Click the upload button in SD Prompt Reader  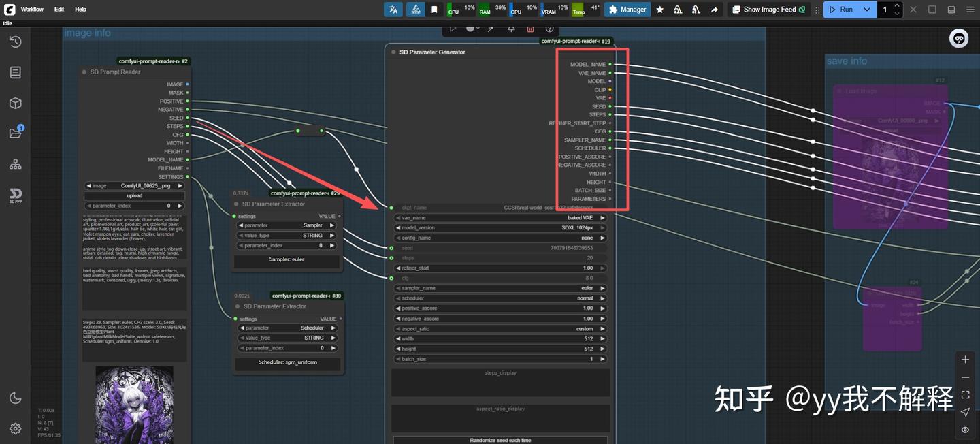pyautogui.click(x=135, y=195)
